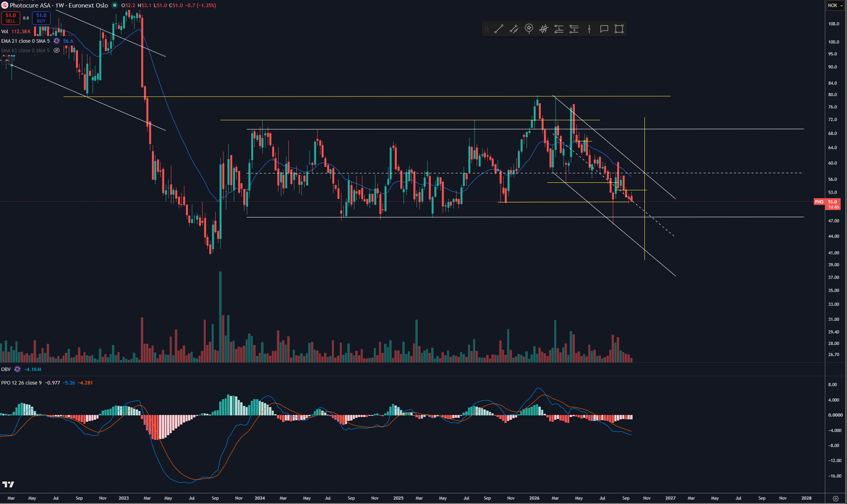Select the rectangle drawing tool
This screenshot has width=847, height=504.
click(x=619, y=29)
